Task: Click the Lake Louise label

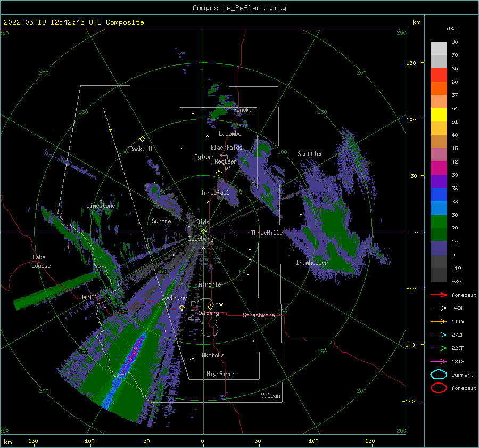Action: [41, 262]
